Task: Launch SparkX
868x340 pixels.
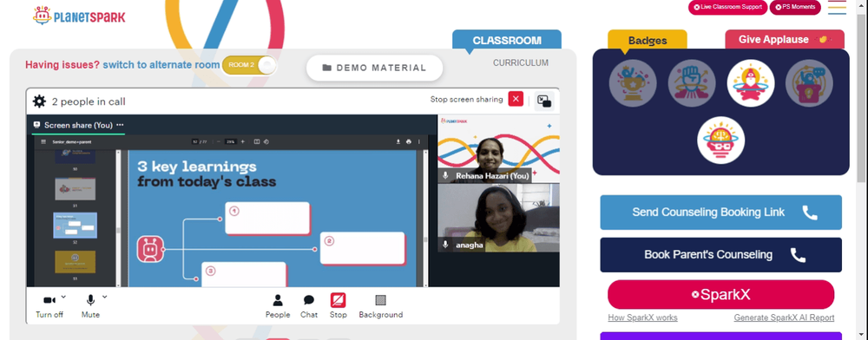Action: click(720, 295)
